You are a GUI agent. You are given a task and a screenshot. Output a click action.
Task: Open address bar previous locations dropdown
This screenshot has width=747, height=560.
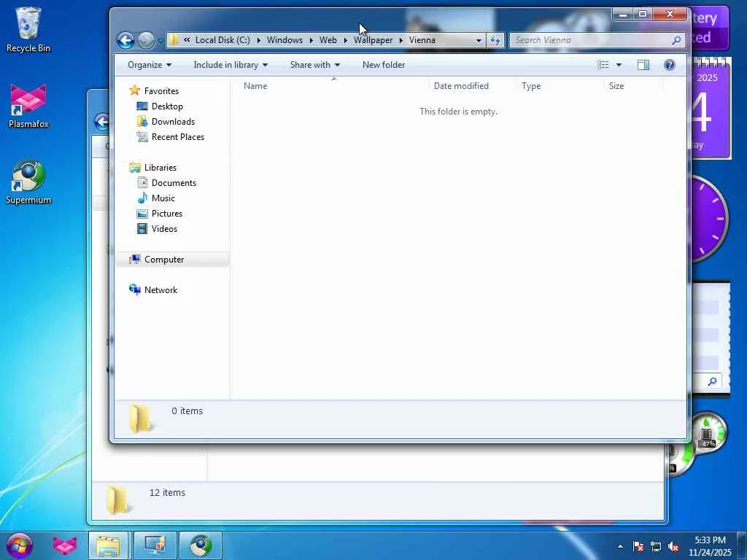click(479, 41)
